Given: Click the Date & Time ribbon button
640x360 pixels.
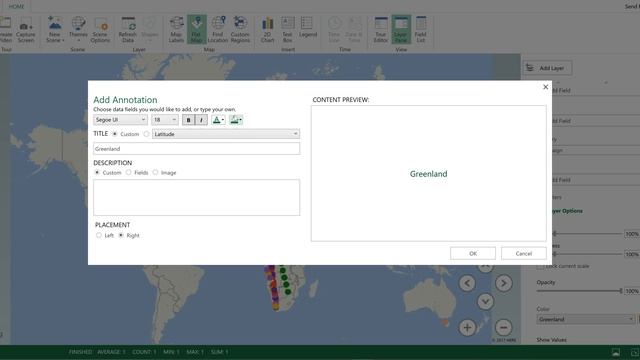Looking at the screenshot, I should [354, 29].
